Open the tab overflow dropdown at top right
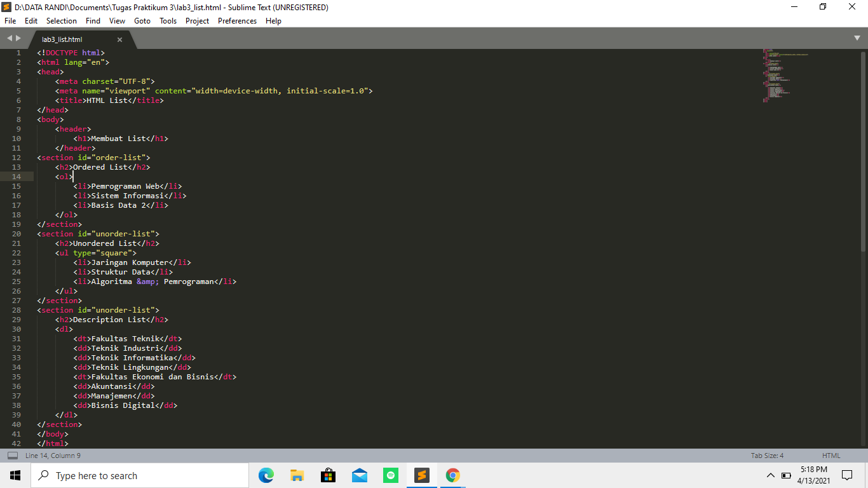 [x=857, y=38]
